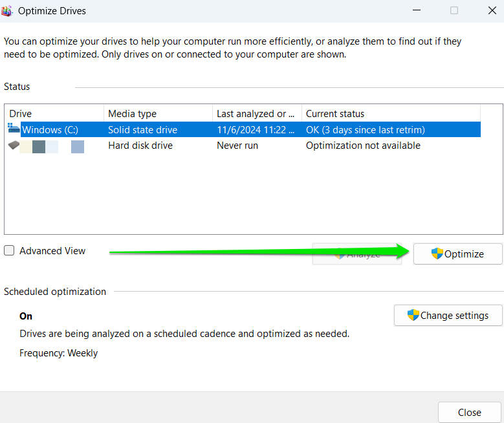Screen dimensions: 504x423
Task: Click the Current status column header
Action: (x=391, y=113)
